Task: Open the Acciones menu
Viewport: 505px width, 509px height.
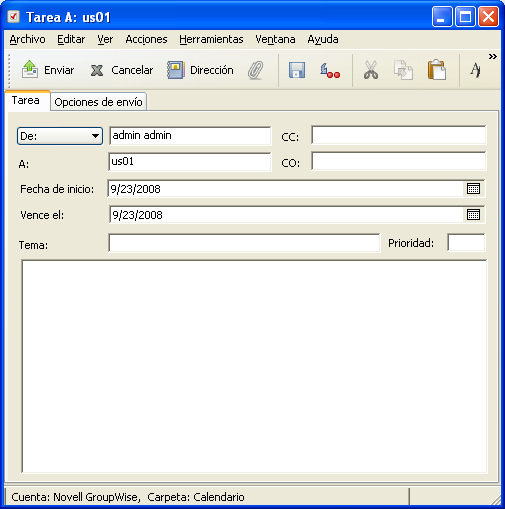Action: coord(146,39)
